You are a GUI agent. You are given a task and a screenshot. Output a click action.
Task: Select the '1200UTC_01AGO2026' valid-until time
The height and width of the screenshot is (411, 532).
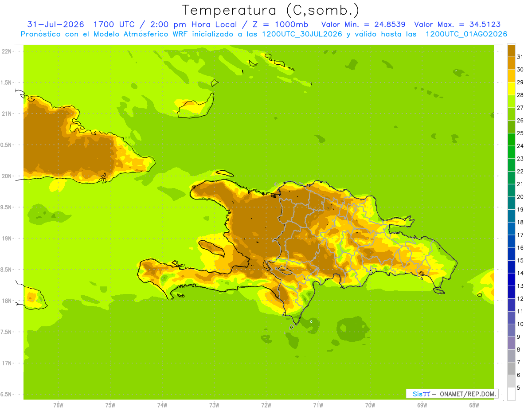click(466, 34)
